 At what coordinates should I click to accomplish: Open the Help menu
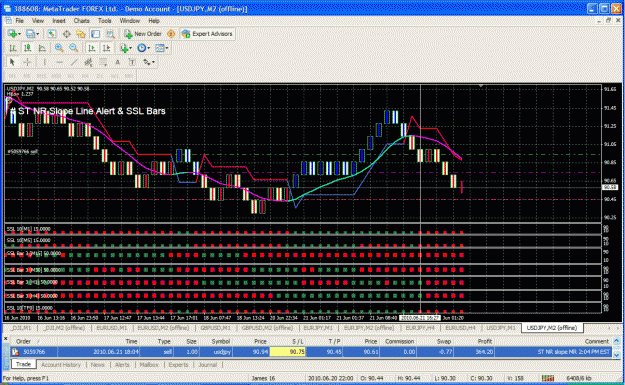coord(154,21)
